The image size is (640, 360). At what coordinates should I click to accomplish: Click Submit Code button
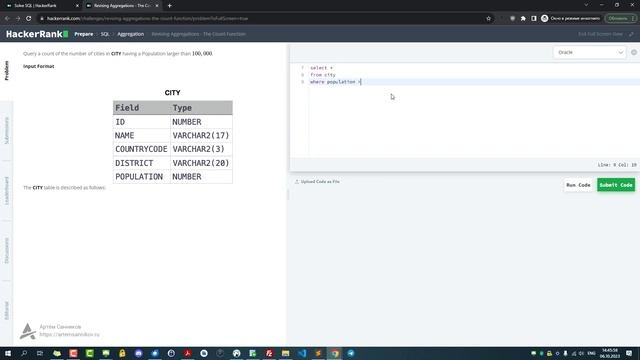tap(616, 185)
